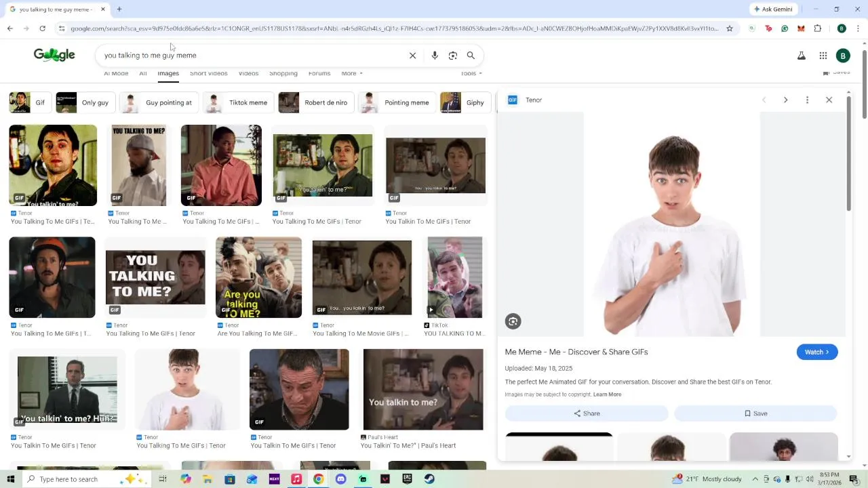This screenshot has width=868, height=488.
Task: Open preview panel more options menu
Action: pos(807,100)
